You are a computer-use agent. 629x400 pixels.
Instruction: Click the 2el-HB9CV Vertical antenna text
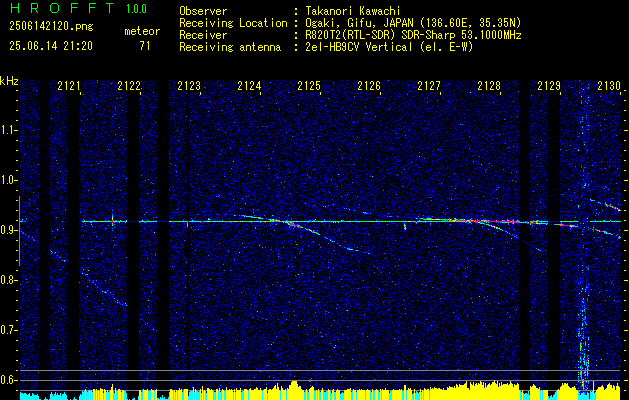[390, 47]
